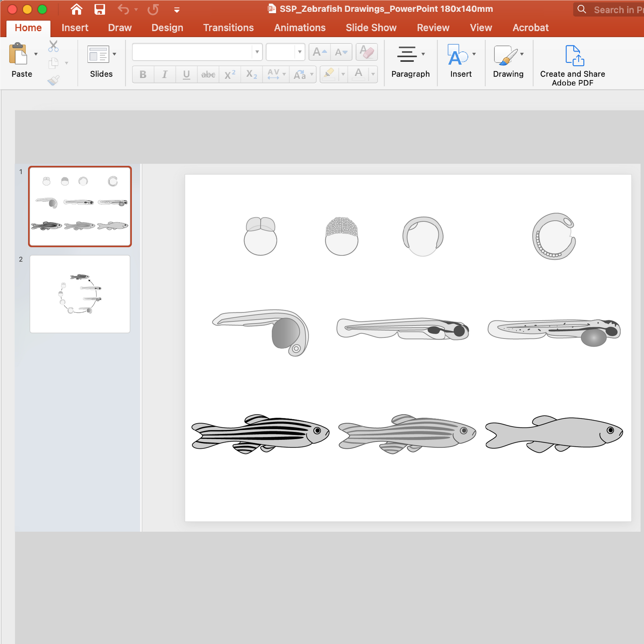Toggle Italic formatting
Image resolution: width=644 pixels, height=644 pixels.
[164, 74]
